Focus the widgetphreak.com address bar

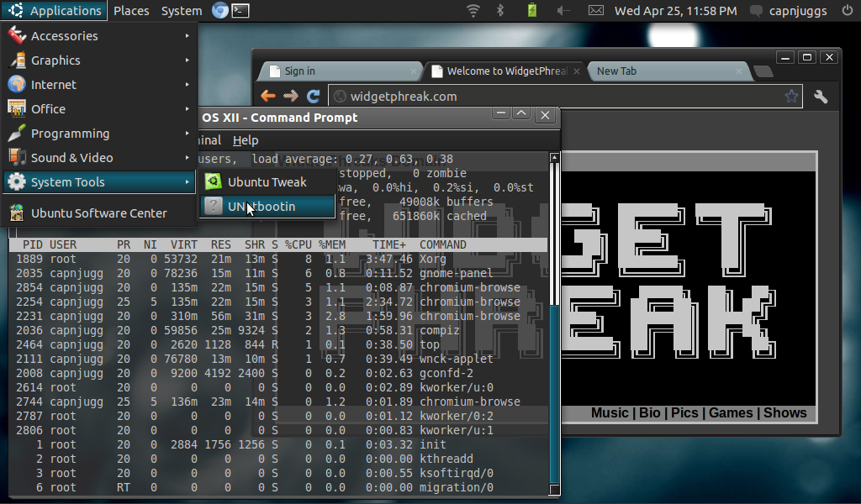tap(566, 97)
